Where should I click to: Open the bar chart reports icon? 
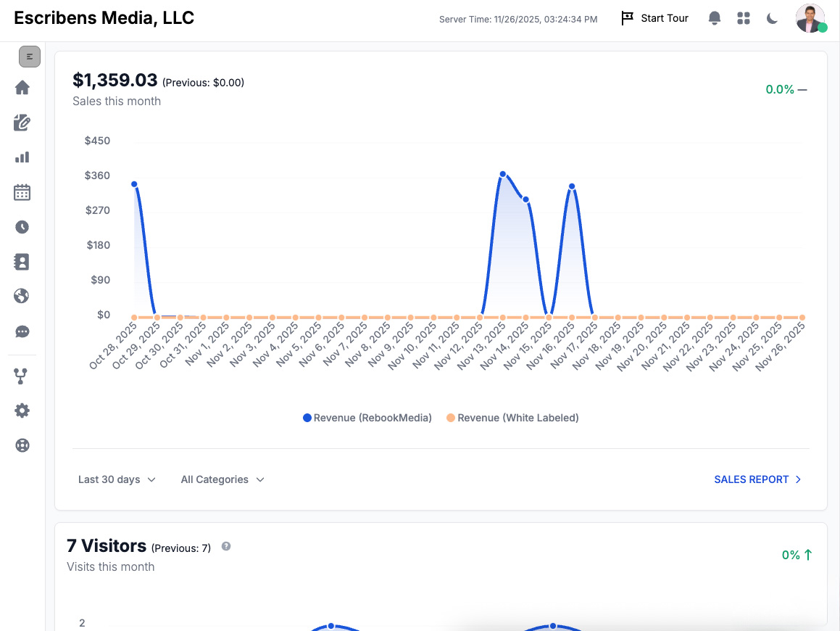22,157
